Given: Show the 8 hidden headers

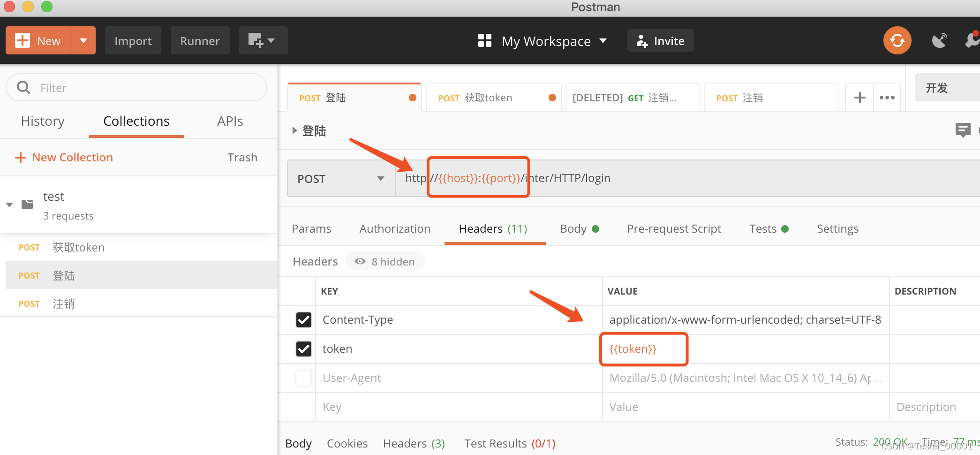Looking at the screenshot, I should pyautogui.click(x=385, y=261).
